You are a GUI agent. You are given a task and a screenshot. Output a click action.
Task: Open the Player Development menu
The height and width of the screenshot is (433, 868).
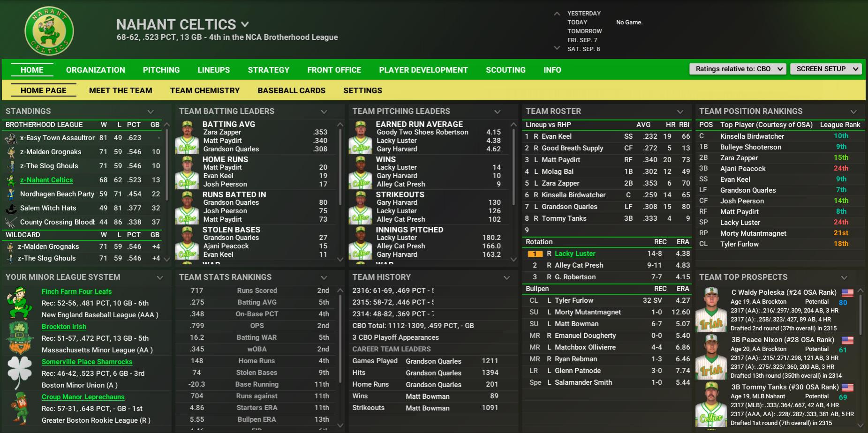[x=423, y=70]
